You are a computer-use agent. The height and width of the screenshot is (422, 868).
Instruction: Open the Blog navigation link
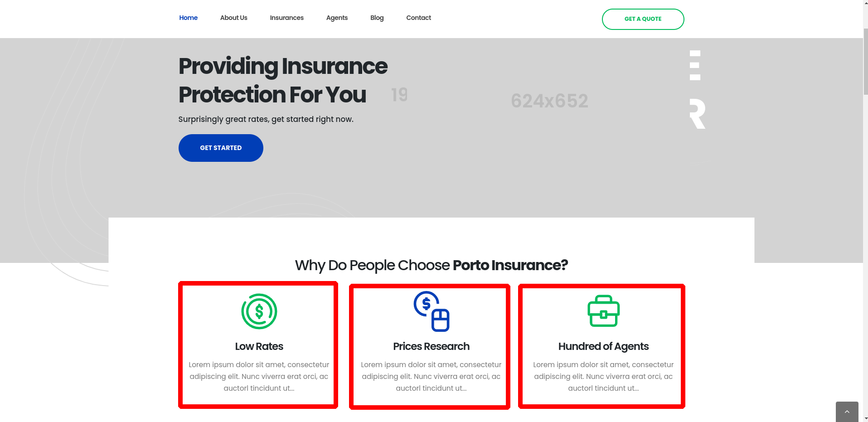[377, 18]
